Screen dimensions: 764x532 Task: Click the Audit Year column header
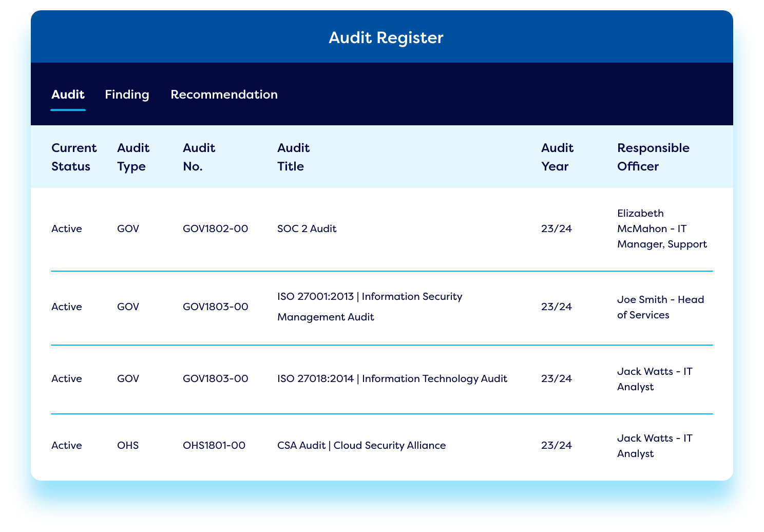click(x=557, y=157)
